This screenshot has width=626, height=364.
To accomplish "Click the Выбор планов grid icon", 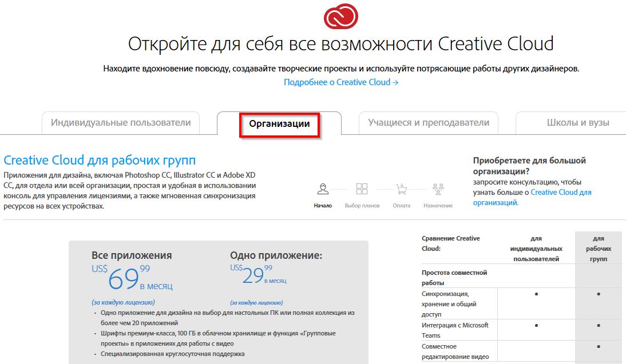I will [362, 189].
